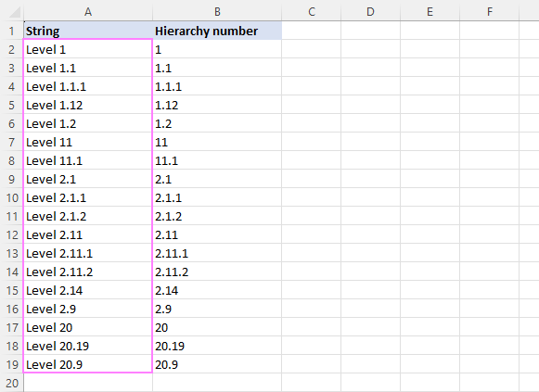
Task: Select cell 'Level 2.1.1'
Action: tap(88, 197)
